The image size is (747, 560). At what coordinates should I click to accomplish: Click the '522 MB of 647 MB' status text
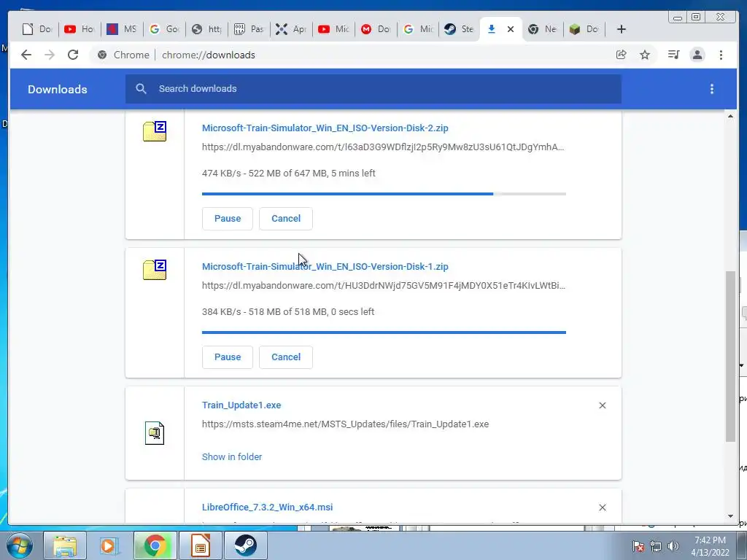(x=287, y=174)
